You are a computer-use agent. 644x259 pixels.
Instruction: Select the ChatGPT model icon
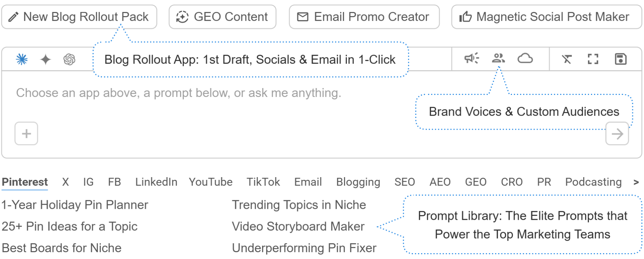pos(69,59)
